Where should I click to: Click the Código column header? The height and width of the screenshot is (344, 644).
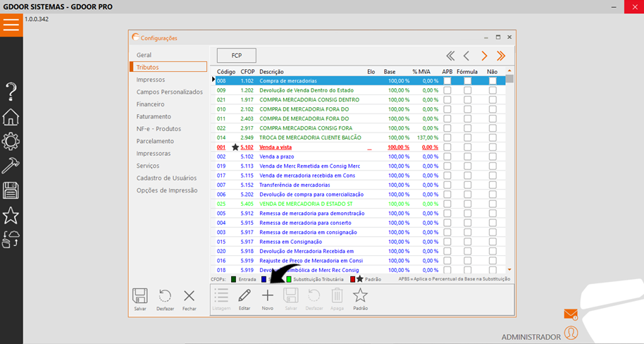[x=226, y=71]
